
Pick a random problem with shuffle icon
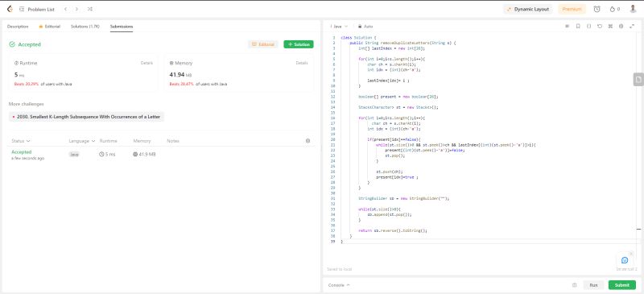(90, 9)
